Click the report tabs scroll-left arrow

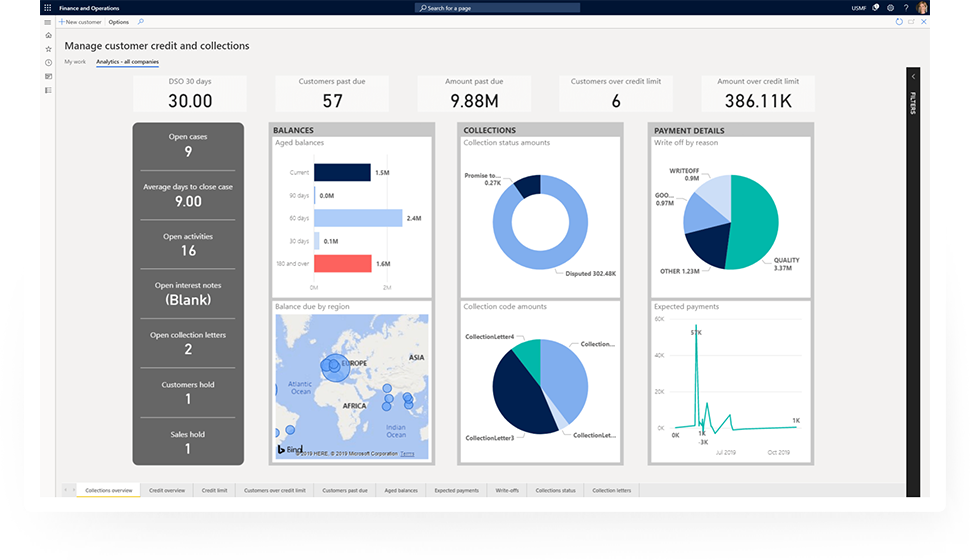[x=66, y=490]
